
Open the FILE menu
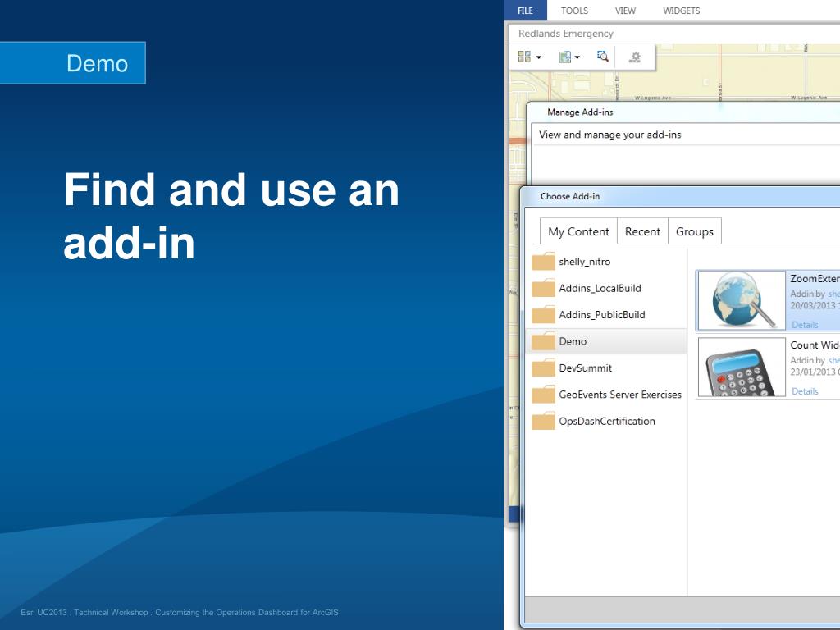coord(525,11)
